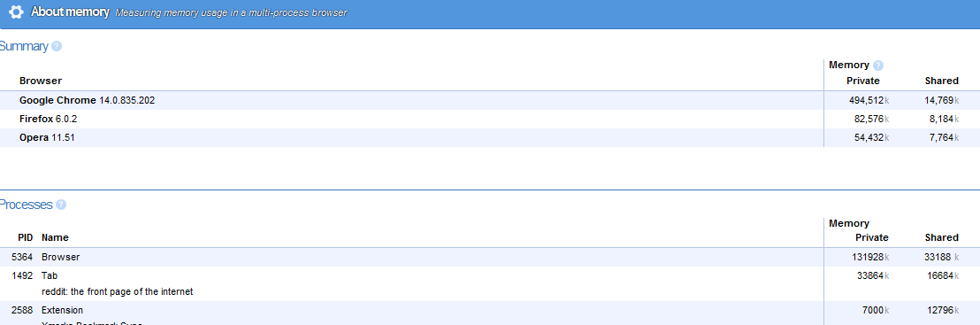This screenshot has width=980, height=325.
Task: Click the Private column header in Summary
Action: [863, 81]
